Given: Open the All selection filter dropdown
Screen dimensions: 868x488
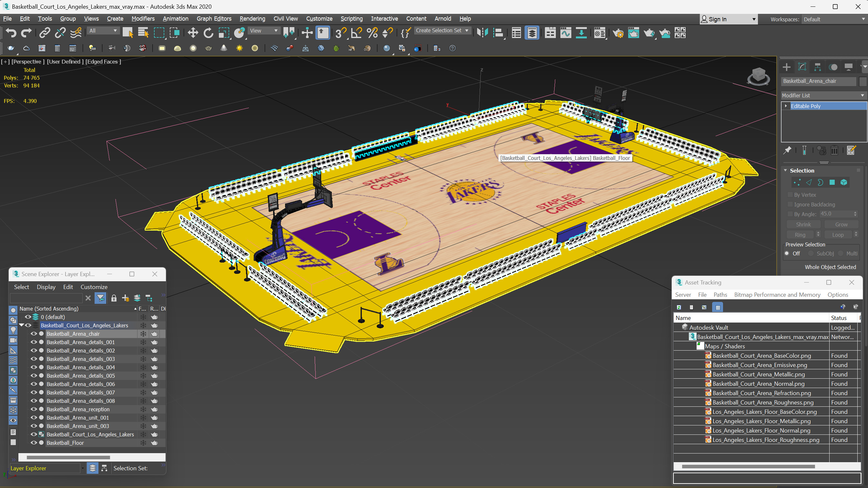Looking at the screenshot, I should pos(103,31).
